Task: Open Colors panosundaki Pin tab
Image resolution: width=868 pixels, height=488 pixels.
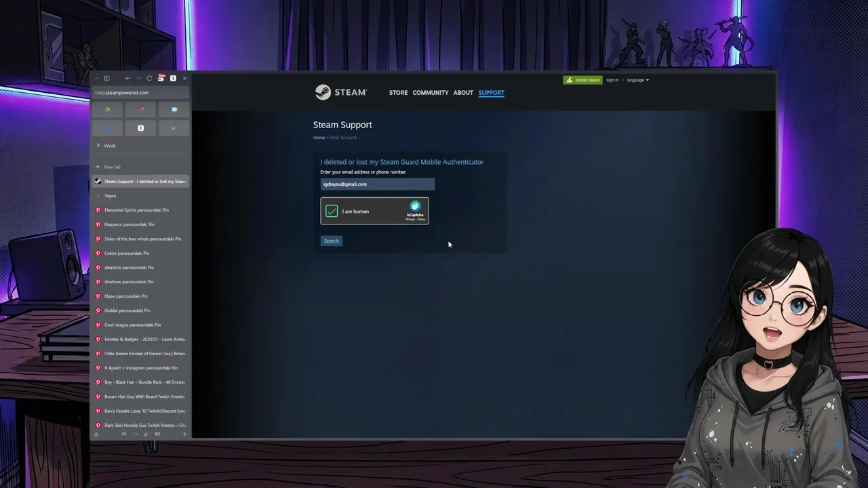Action: 140,253
